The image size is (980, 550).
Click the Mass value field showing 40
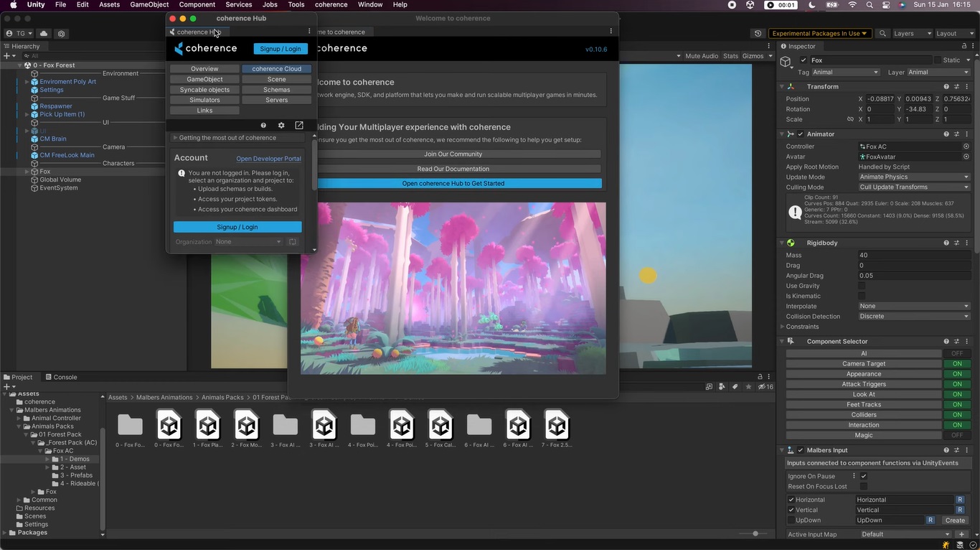tap(914, 256)
